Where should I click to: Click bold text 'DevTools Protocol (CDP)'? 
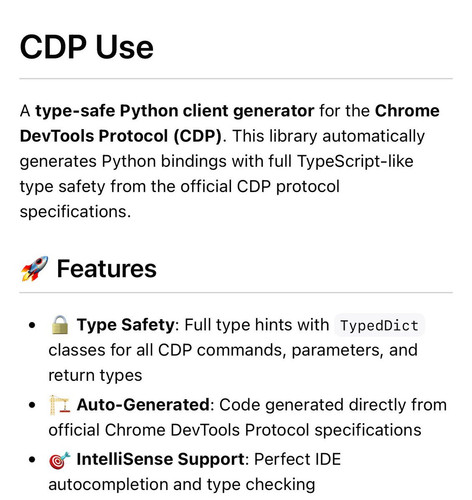121,136
